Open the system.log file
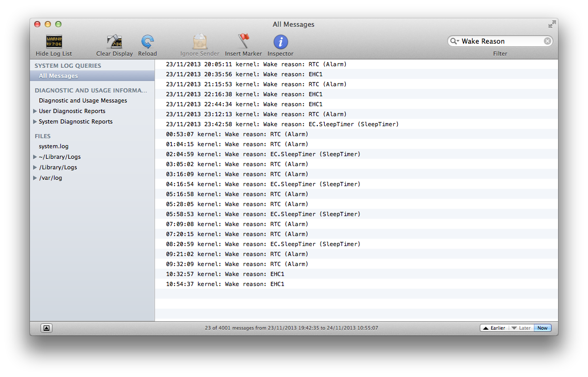 pos(54,146)
